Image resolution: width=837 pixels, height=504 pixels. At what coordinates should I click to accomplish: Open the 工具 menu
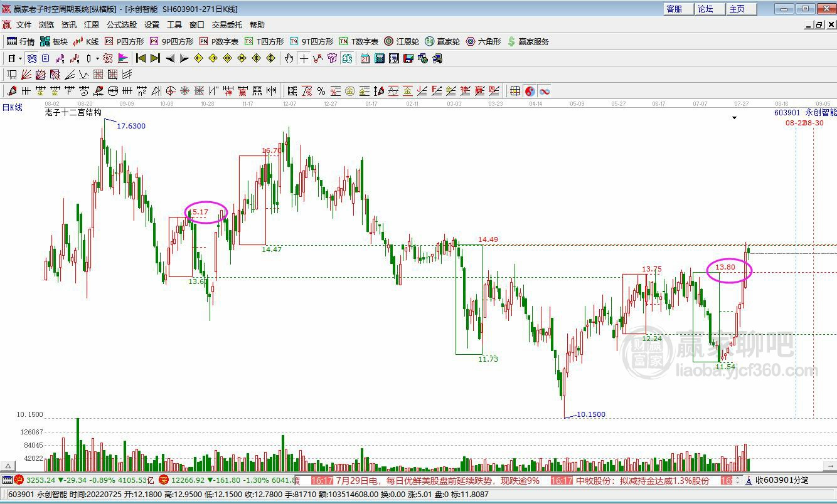tap(174, 25)
